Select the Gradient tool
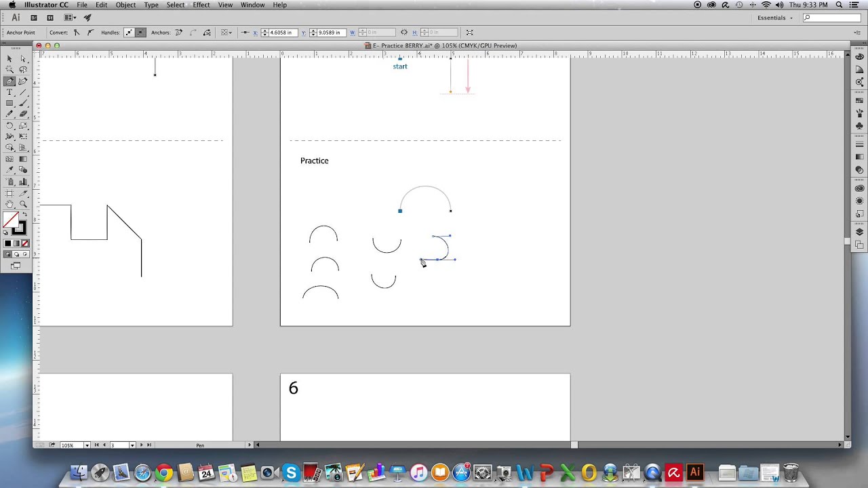 [x=24, y=159]
